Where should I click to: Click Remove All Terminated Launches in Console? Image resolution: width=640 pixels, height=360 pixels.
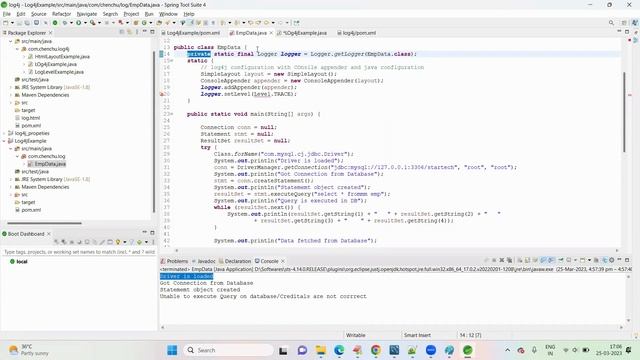(x=509, y=260)
